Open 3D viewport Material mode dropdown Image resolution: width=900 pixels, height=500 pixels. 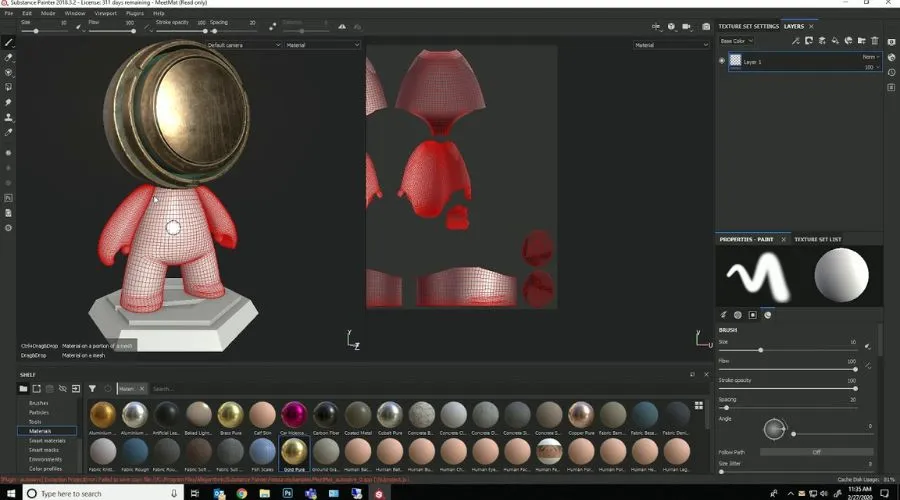point(322,45)
